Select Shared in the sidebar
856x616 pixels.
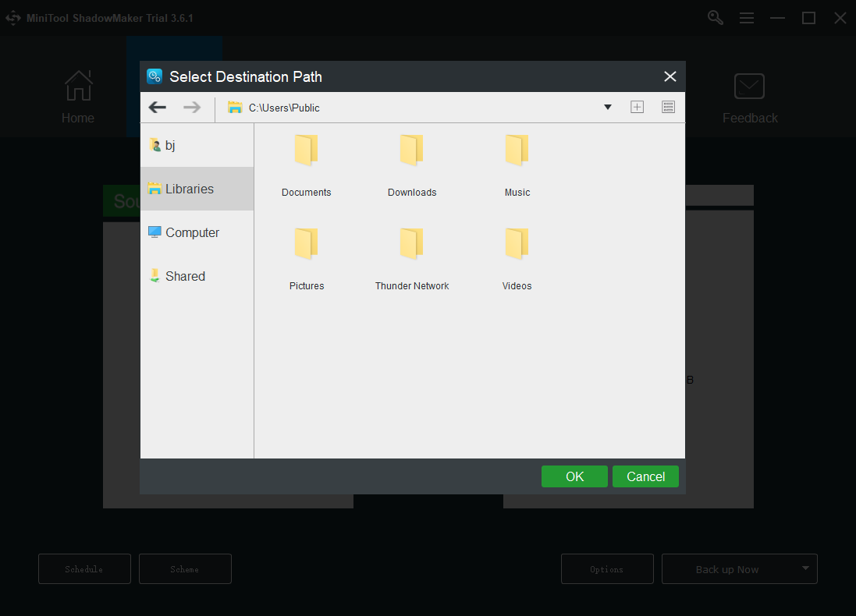(185, 276)
